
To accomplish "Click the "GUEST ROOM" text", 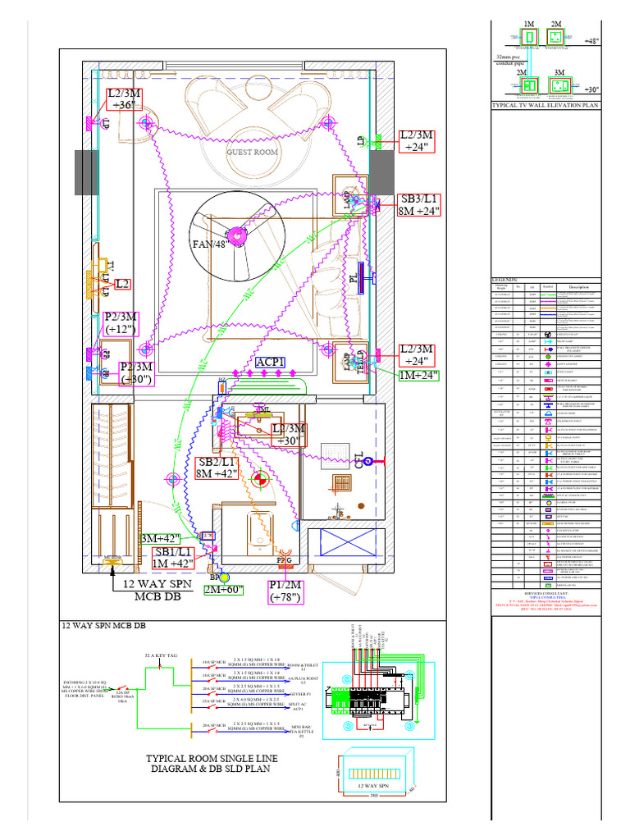I will (x=253, y=152).
